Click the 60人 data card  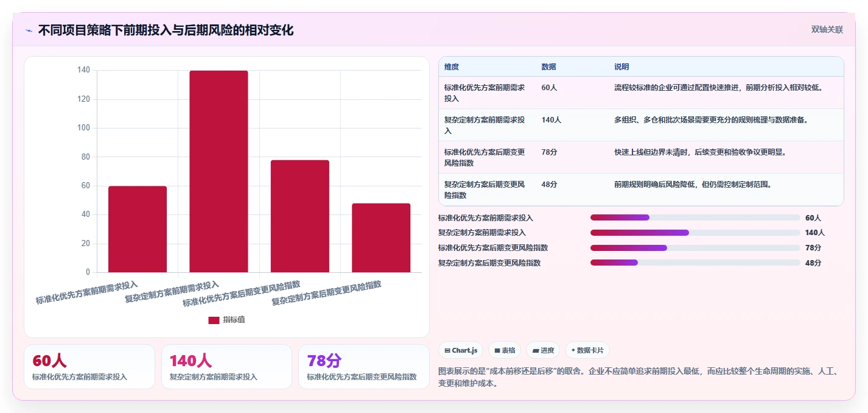coord(89,367)
